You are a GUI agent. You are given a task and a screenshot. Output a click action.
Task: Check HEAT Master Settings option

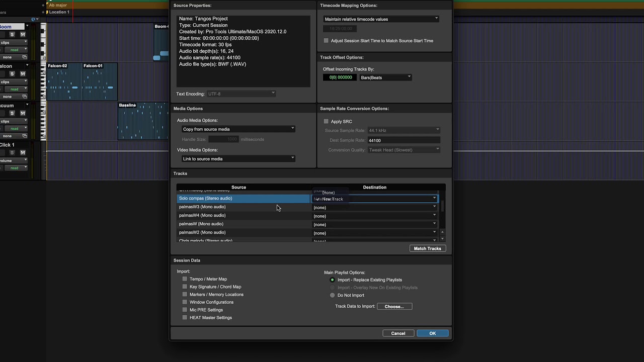185,317
